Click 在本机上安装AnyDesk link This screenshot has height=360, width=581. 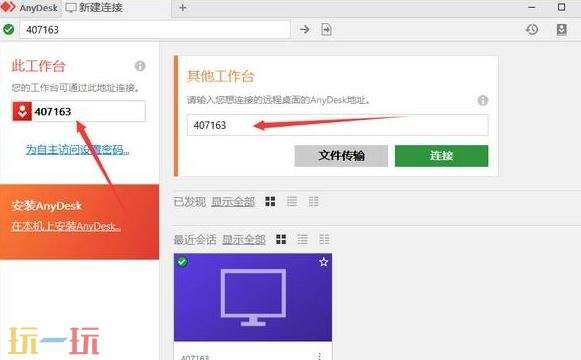(x=66, y=226)
